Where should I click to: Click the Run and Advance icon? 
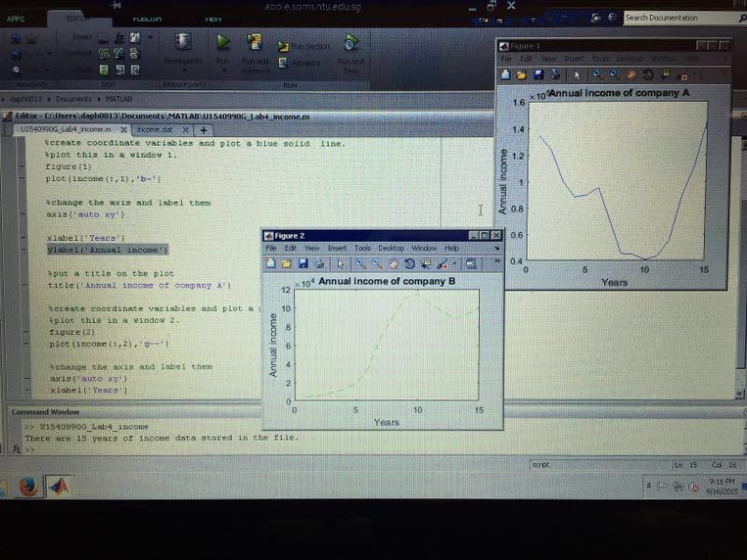[255, 42]
